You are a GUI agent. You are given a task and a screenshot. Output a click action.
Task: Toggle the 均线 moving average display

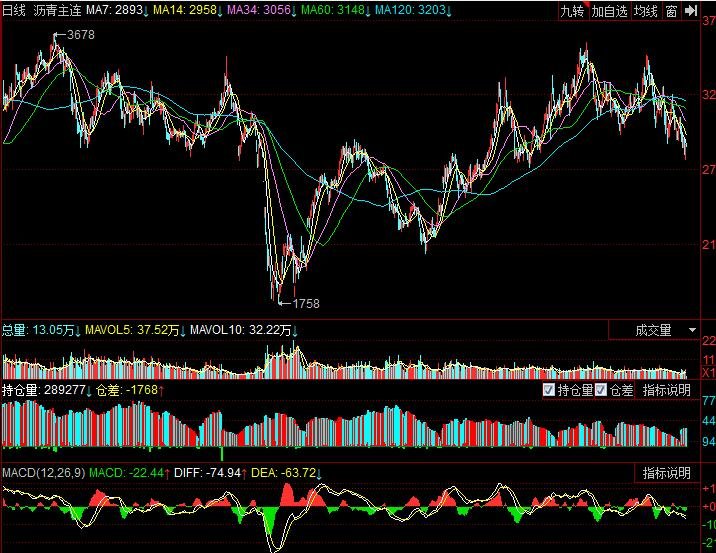pos(645,11)
